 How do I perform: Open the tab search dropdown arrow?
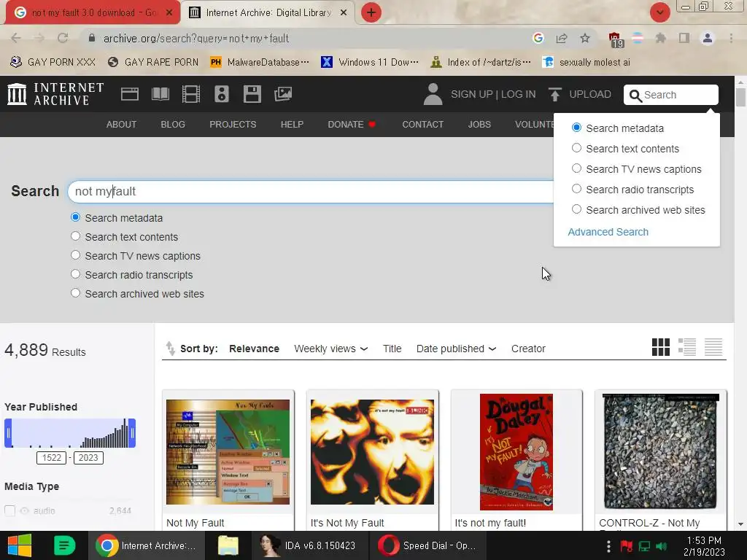[659, 12]
